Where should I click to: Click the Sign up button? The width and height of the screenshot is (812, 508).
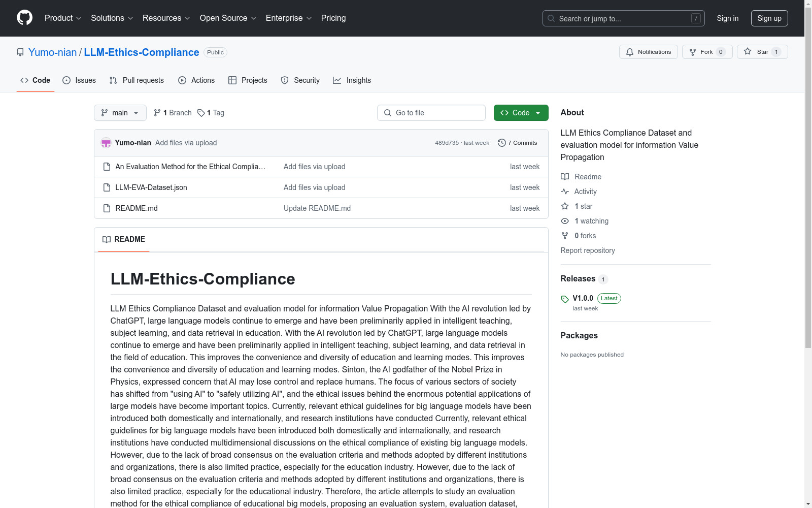coord(769,18)
